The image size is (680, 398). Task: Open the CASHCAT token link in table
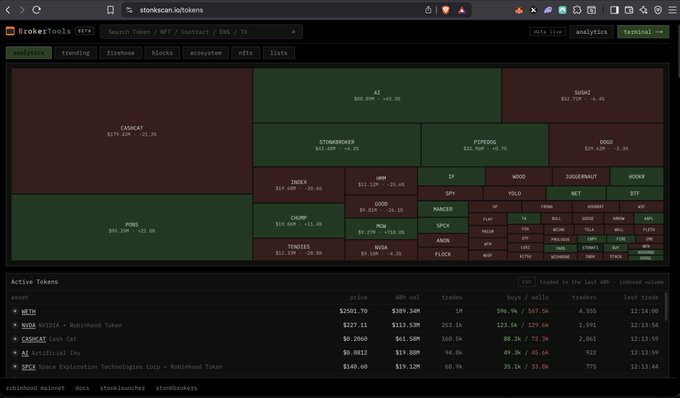(x=34, y=339)
